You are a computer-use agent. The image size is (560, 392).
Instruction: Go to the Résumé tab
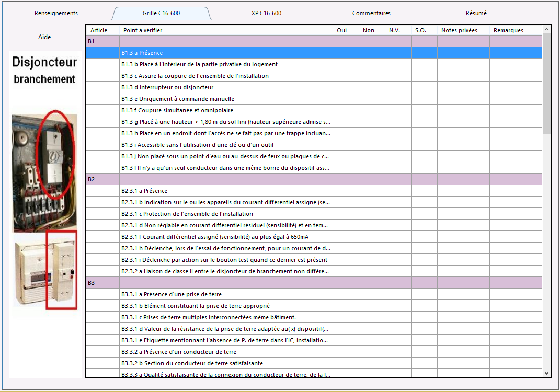pos(476,13)
